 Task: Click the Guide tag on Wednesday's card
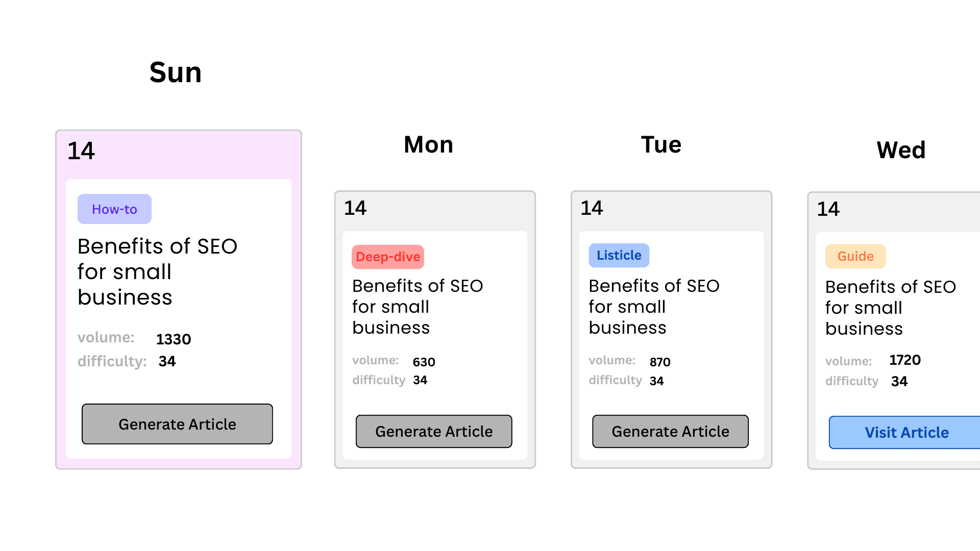click(x=855, y=256)
